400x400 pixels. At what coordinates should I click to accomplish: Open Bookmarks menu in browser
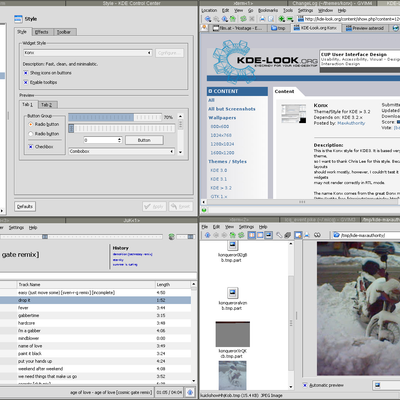[268, 11]
